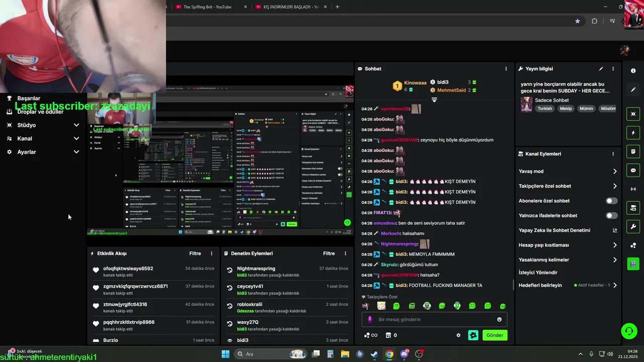Open Chrome from taskbar
The height and width of the screenshot is (362, 644).
coord(389,354)
